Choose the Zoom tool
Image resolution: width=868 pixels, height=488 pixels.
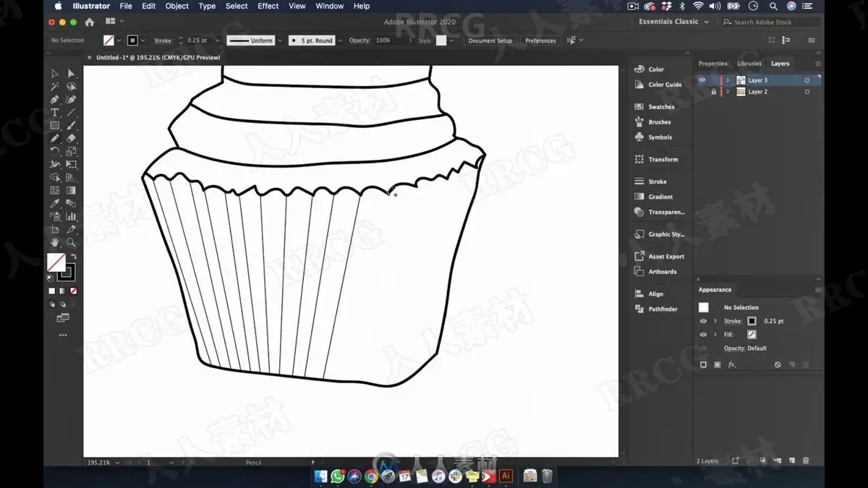point(71,242)
